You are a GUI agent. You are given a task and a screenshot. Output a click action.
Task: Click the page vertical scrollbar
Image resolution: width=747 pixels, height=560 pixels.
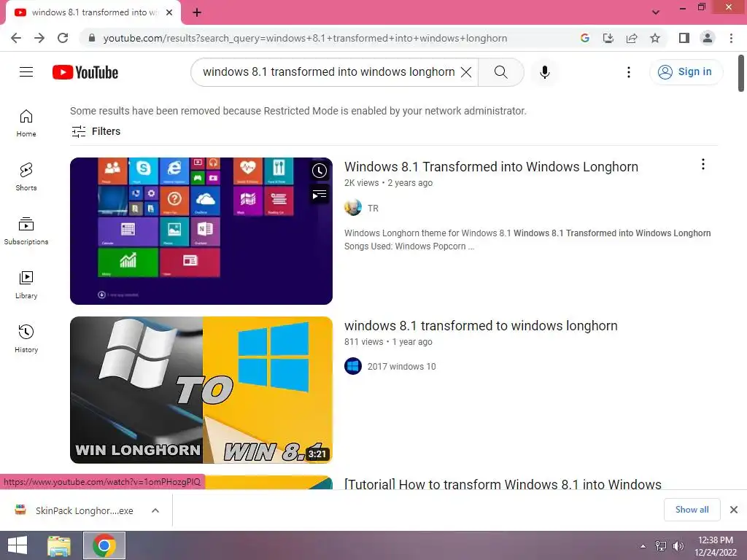[x=741, y=74]
